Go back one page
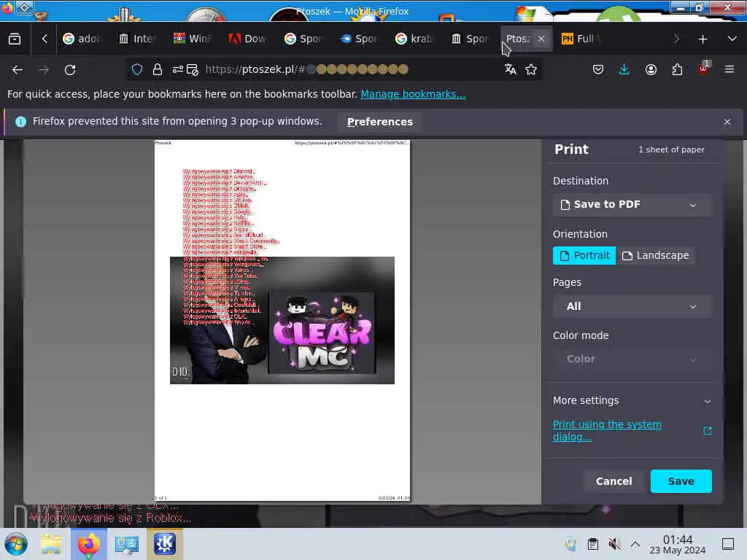The height and width of the screenshot is (560, 747). tap(18, 69)
